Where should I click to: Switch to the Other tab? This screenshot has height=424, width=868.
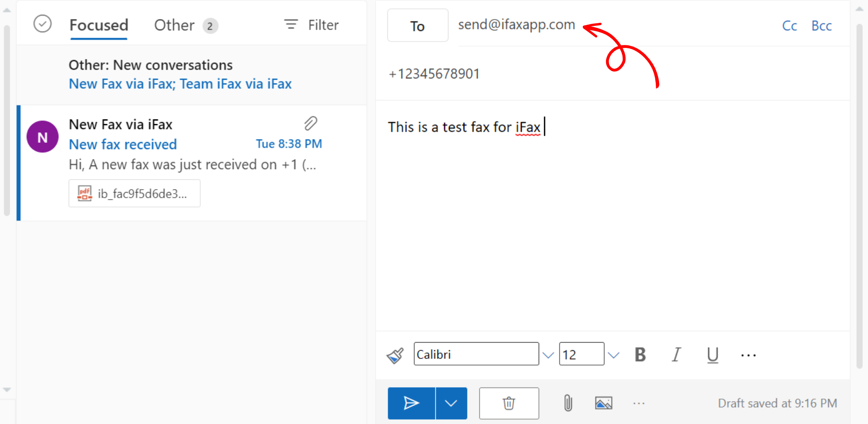pos(174,25)
